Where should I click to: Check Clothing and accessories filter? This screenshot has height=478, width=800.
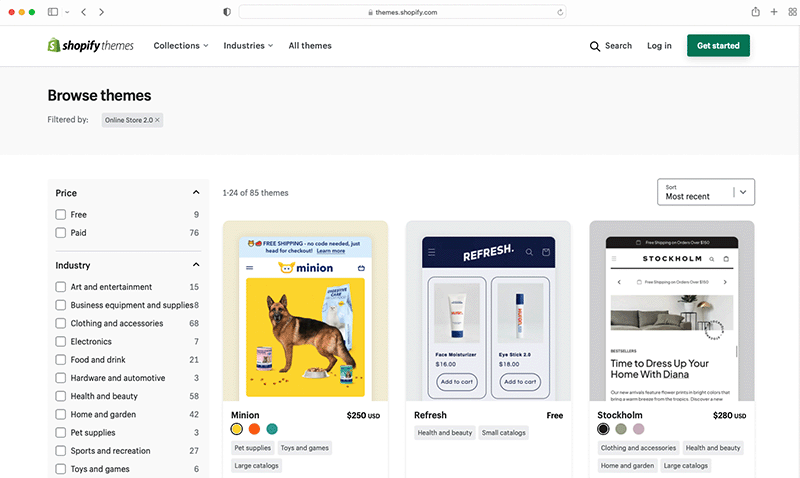(x=61, y=323)
